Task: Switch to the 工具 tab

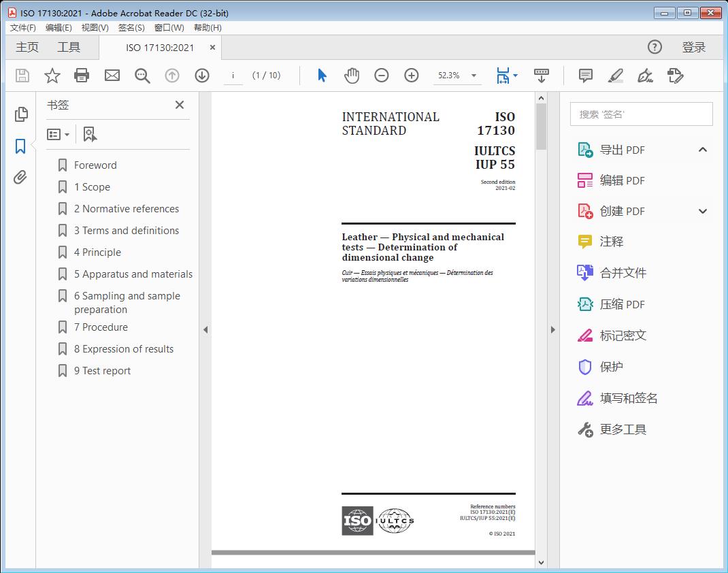Action: coord(69,47)
